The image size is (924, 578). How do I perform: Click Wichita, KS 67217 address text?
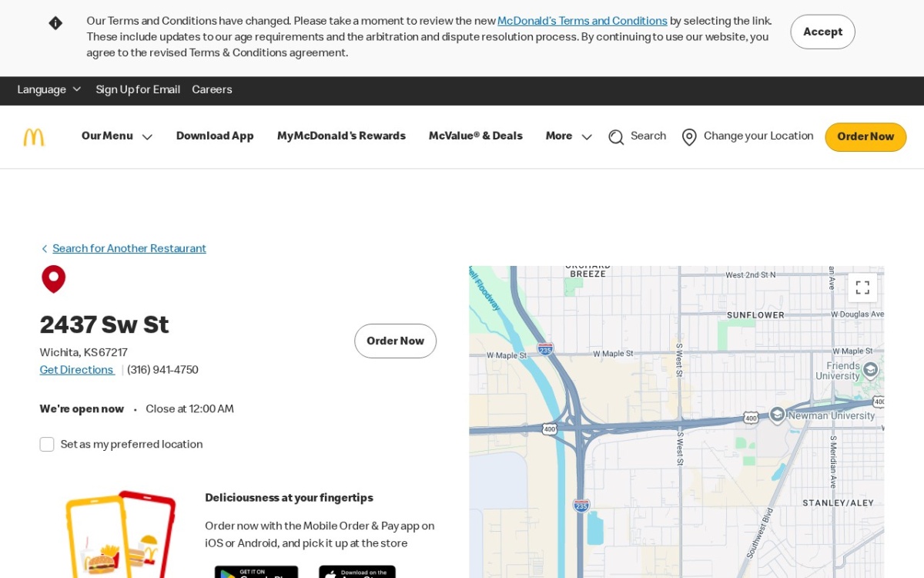(84, 353)
